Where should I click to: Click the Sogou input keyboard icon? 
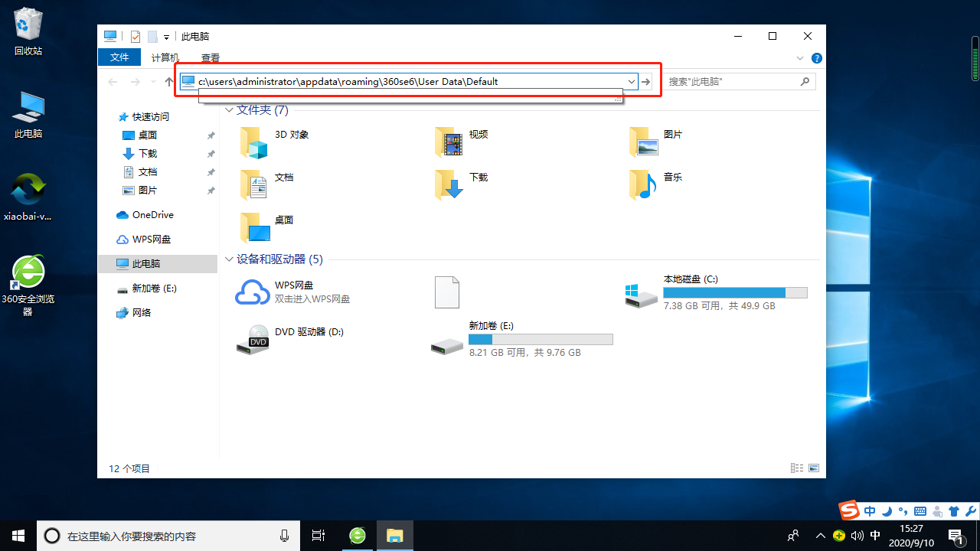tap(920, 510)
